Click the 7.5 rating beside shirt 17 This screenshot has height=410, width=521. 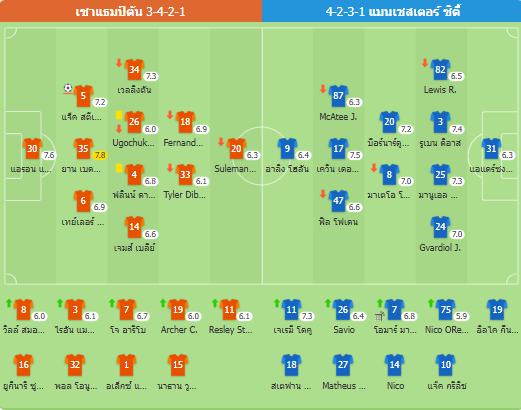355,155
